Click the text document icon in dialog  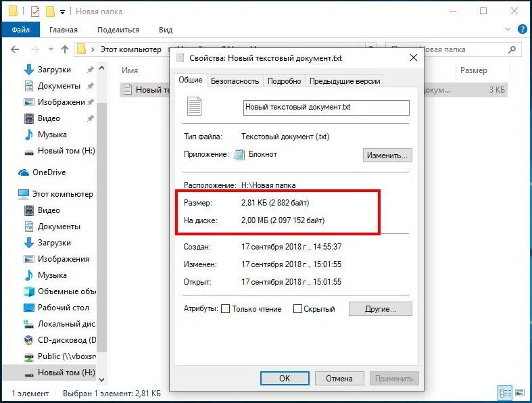point(195,106)
